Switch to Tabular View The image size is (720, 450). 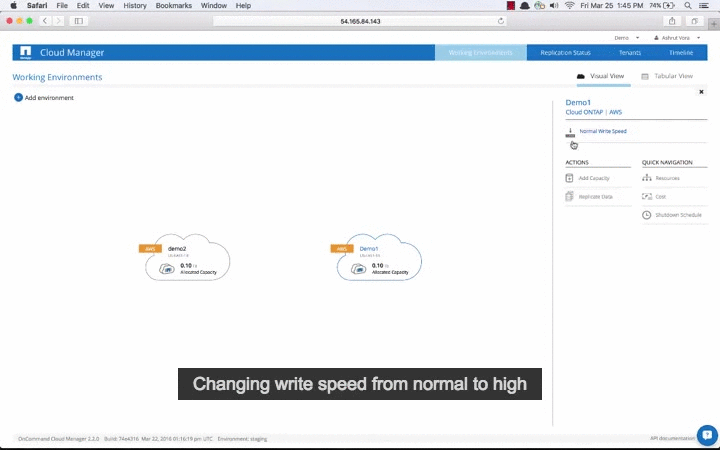pyautogui.click(x=666, y=76)
